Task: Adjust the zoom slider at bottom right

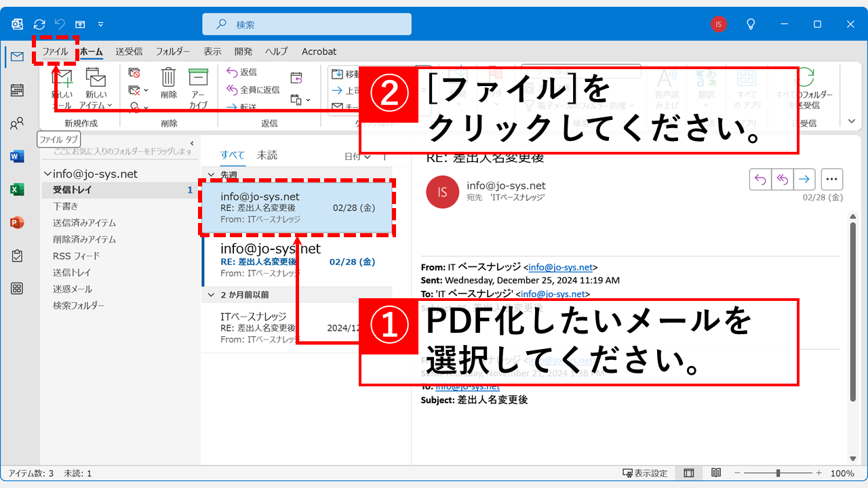Action: (778, 473)
